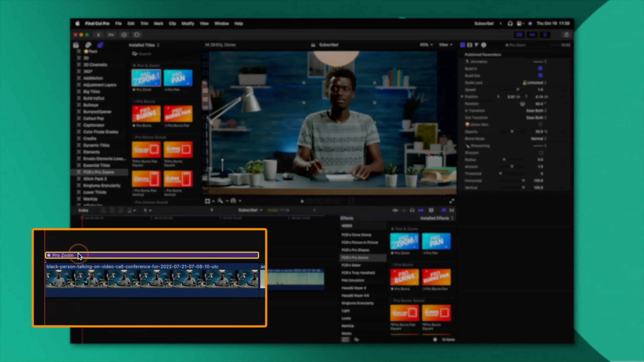Show the libraries sidebar clapper icon
This screenshot has width=644, height=362.
coord(76,45)
